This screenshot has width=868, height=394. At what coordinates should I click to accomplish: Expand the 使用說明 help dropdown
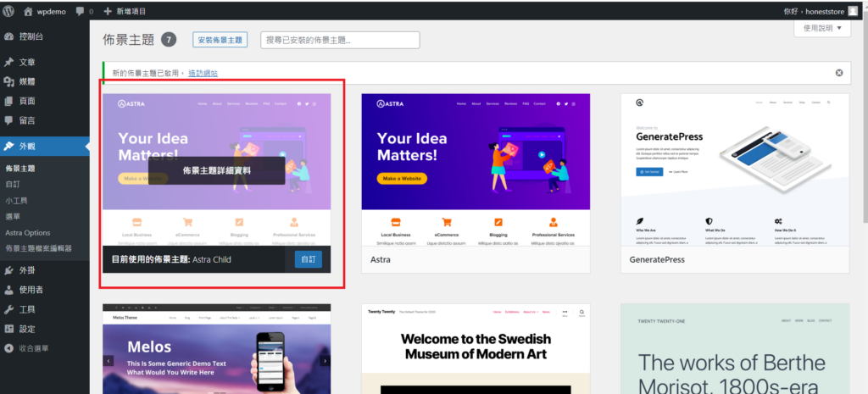pos(822,29)
